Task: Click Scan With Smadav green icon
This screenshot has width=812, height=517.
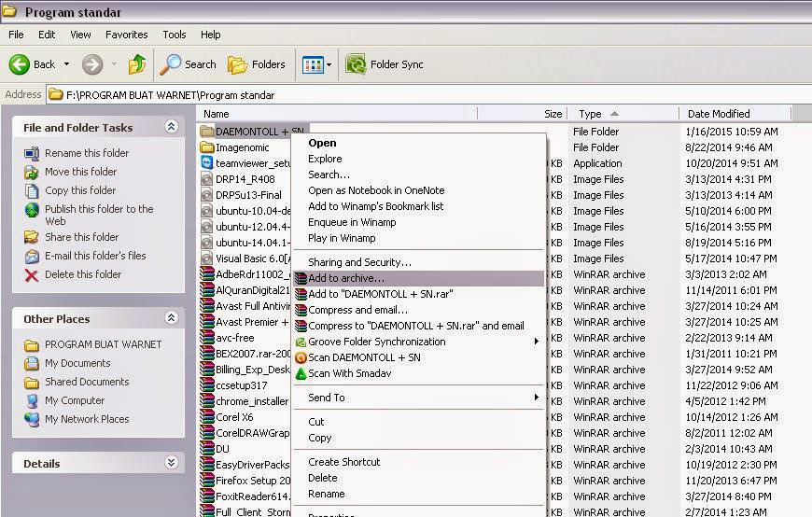Action: (x=301, y=373)
